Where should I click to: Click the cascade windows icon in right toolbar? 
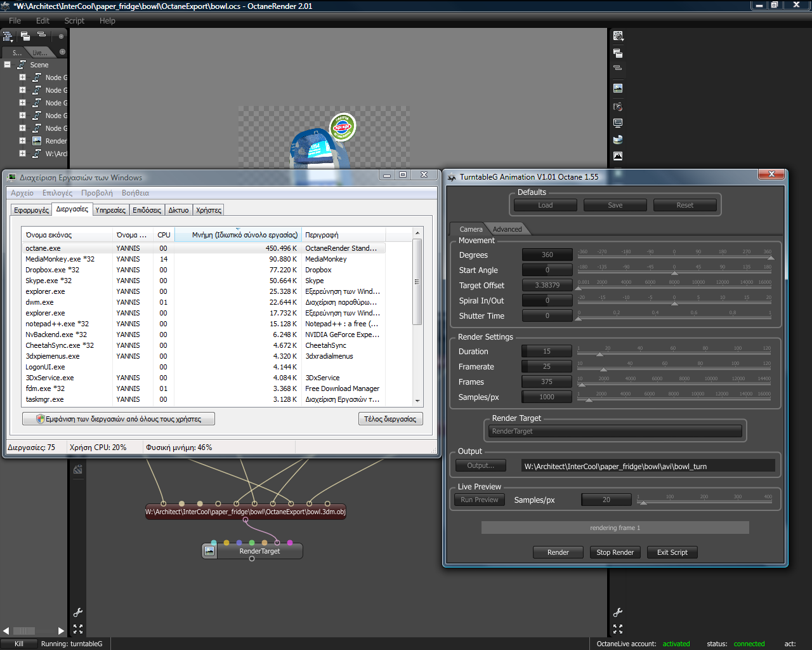point(618,53)
